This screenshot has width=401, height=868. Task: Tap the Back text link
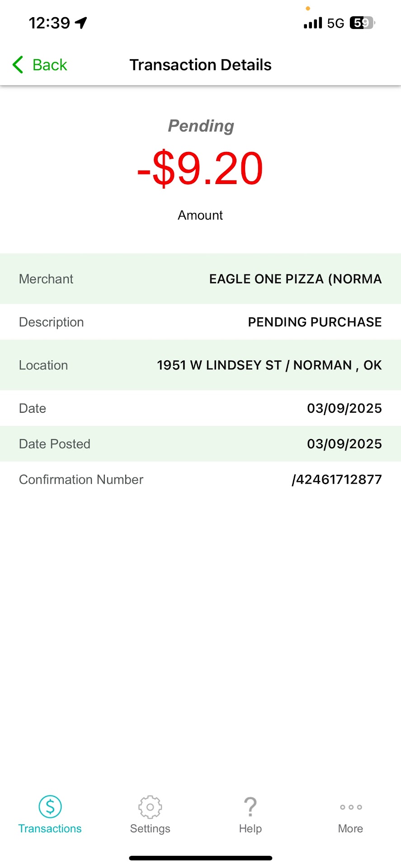[x=50, y=65]
